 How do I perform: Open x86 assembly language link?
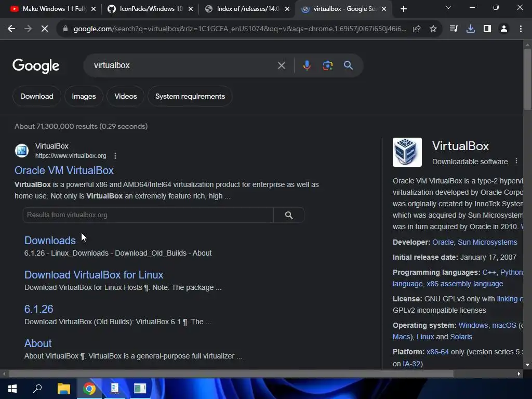[x=464, y=284]
